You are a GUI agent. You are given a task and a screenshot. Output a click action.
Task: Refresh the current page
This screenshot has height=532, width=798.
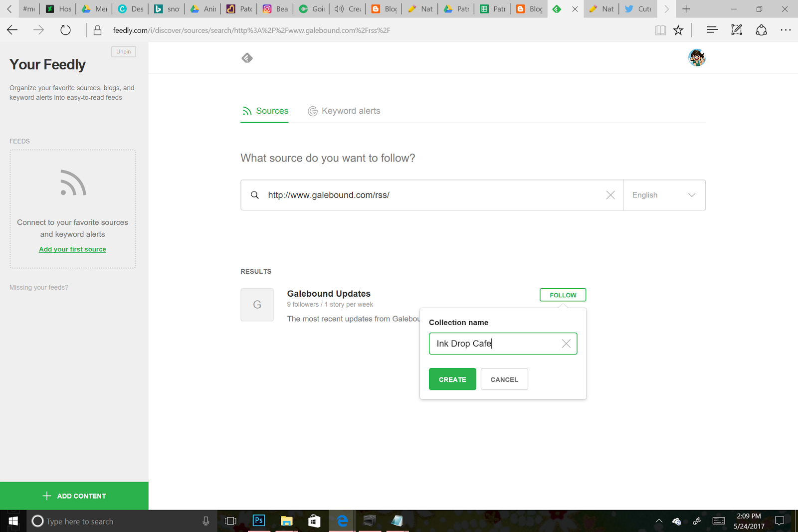click(x=65, y=30)
